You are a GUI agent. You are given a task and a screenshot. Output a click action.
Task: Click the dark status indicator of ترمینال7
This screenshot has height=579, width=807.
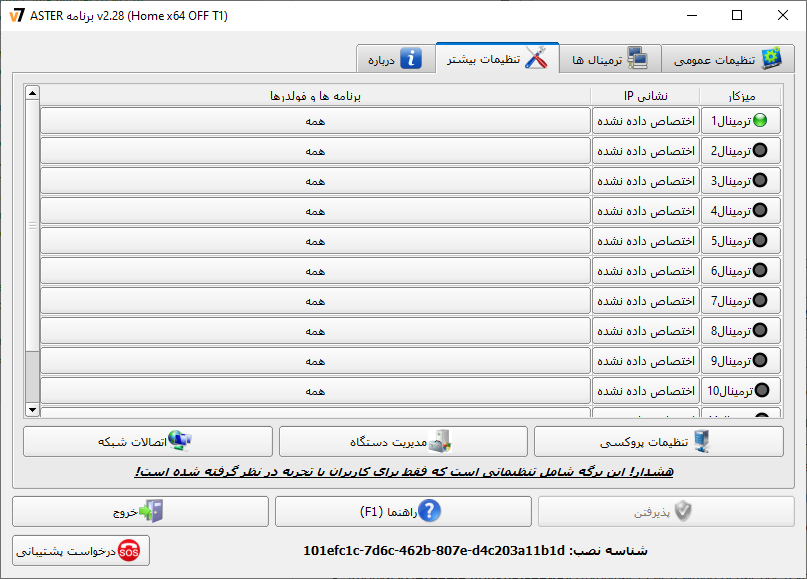(760, 301)
